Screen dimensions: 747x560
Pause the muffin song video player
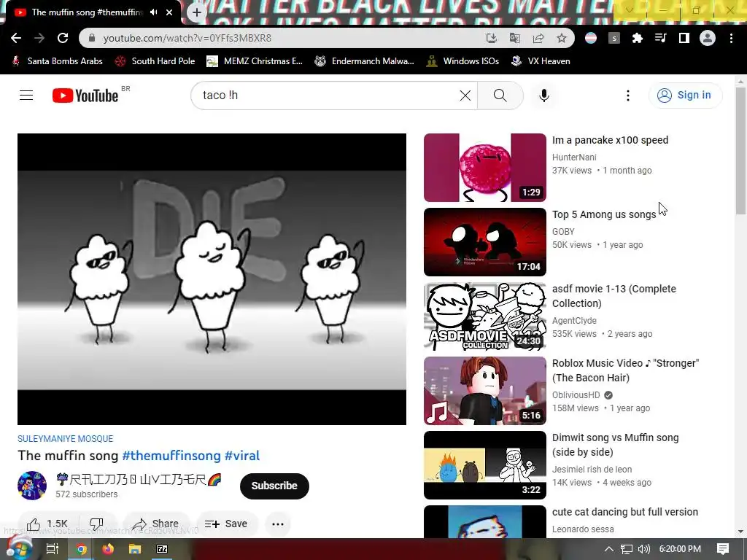point(212,279)
